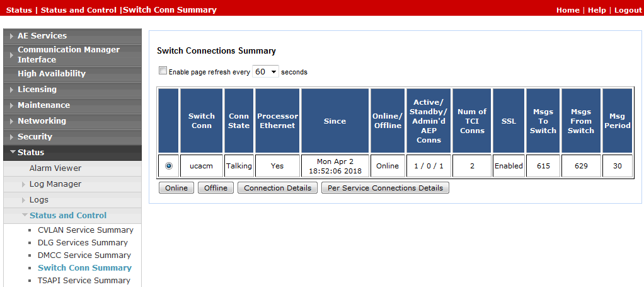View Per Service Connections Details
This screenshot has height=287, width=644.
click(385, 188)
